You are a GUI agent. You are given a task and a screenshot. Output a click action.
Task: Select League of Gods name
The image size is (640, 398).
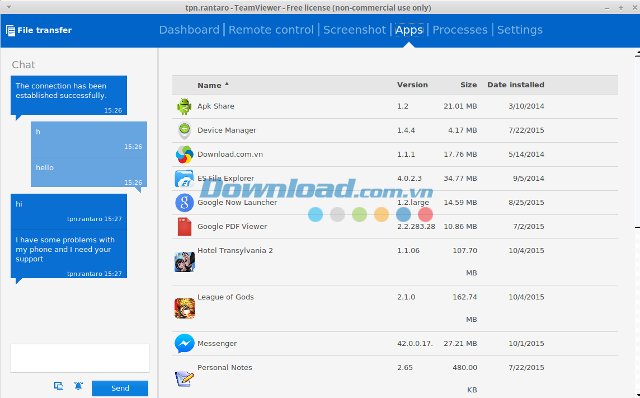tap(225, 297)
